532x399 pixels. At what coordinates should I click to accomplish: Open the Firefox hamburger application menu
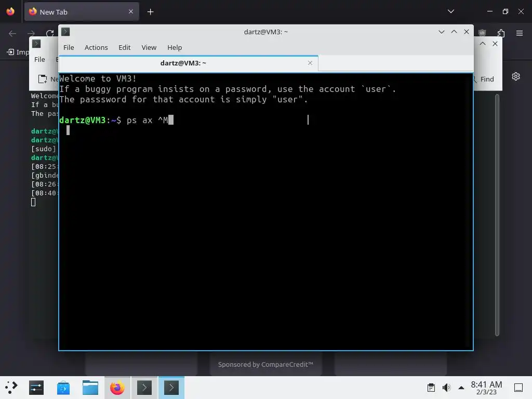[520, 33]
